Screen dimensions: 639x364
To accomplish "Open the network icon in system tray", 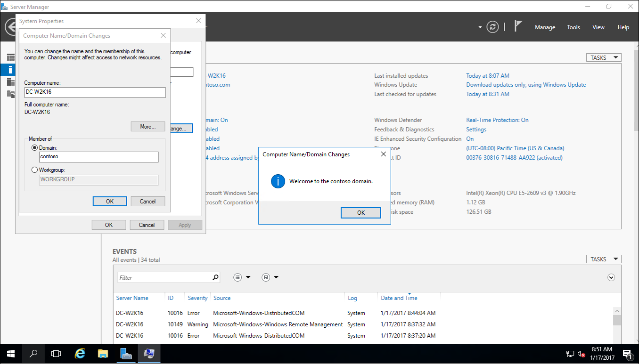I will point(570,354).
